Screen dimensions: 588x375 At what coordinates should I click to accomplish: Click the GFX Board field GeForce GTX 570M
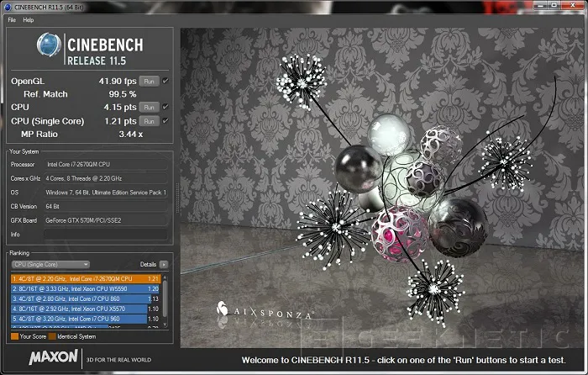coord(106,220)
